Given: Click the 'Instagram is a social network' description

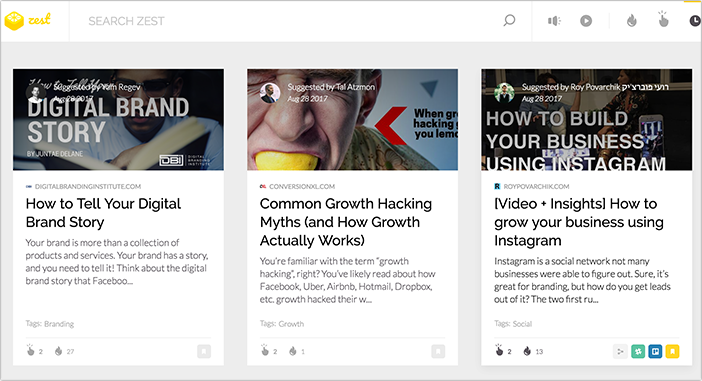Looking at the screenshot, I should 582,280.
